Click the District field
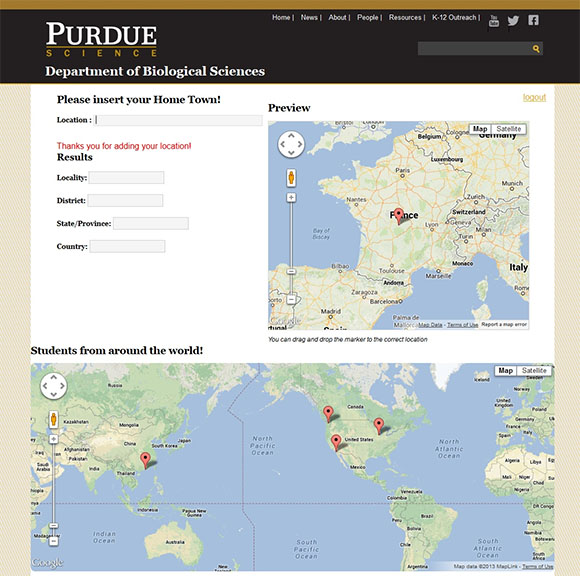 125,201
